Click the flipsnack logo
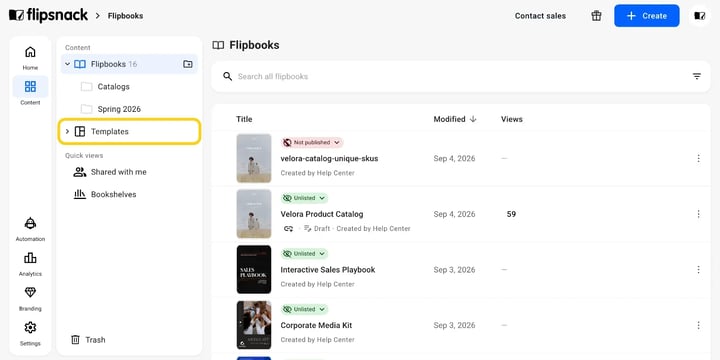The width and height of the screenshot is (720, 360). point(48,15)
